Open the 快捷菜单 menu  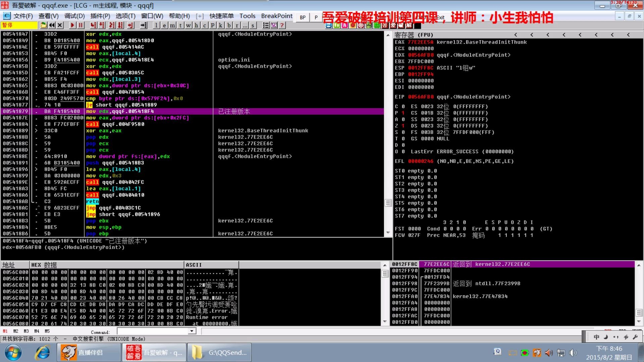tap(222, 16)
